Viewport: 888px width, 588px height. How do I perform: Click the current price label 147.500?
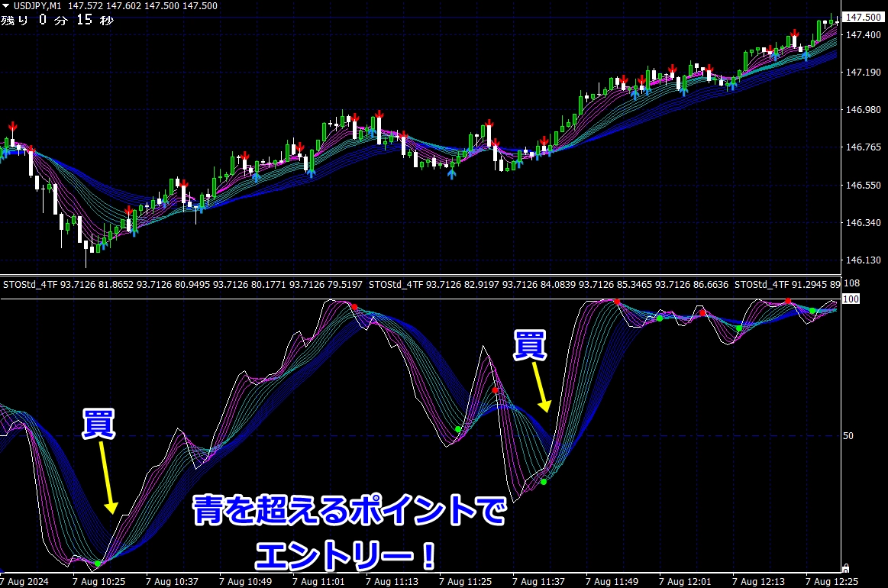(863, 18)
